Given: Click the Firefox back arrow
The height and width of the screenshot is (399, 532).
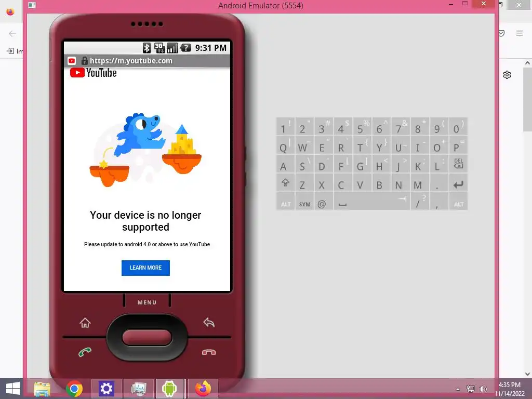Looking at the screenshot, I should [12, 33].
